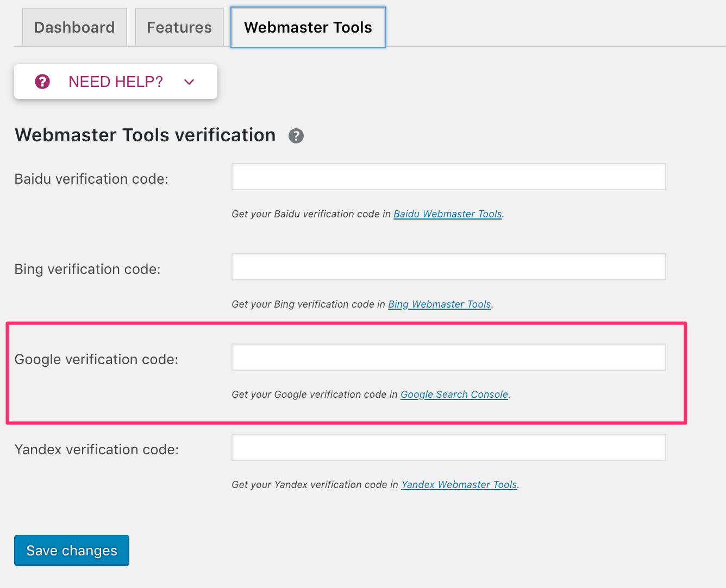
Task: Open the Features tab
Action: (179, 27)
